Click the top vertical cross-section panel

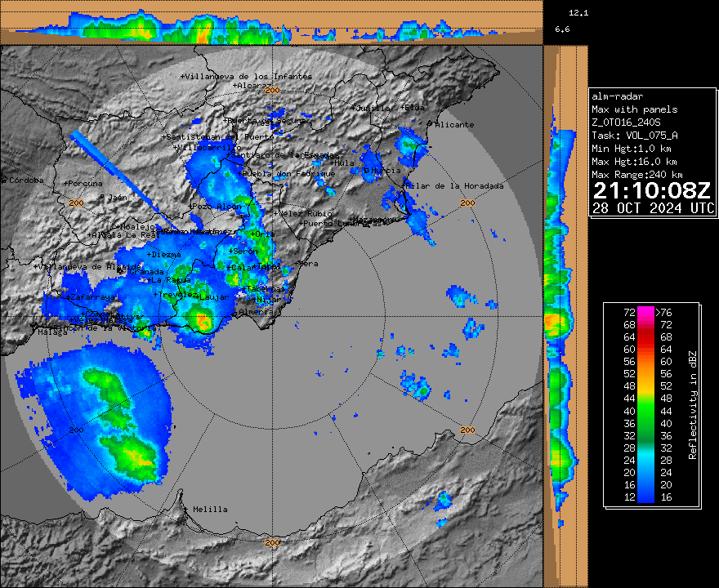coord(271,22)
